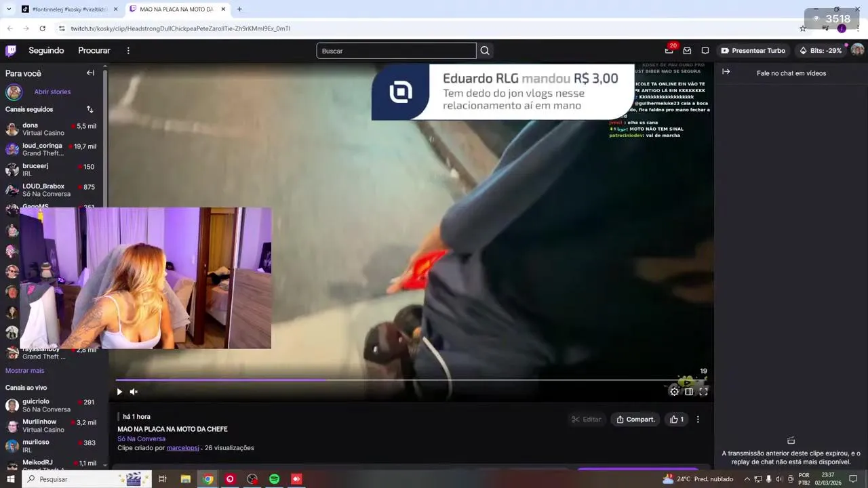Open the video player settings gear
868x488 pixels.
(674, 392)
